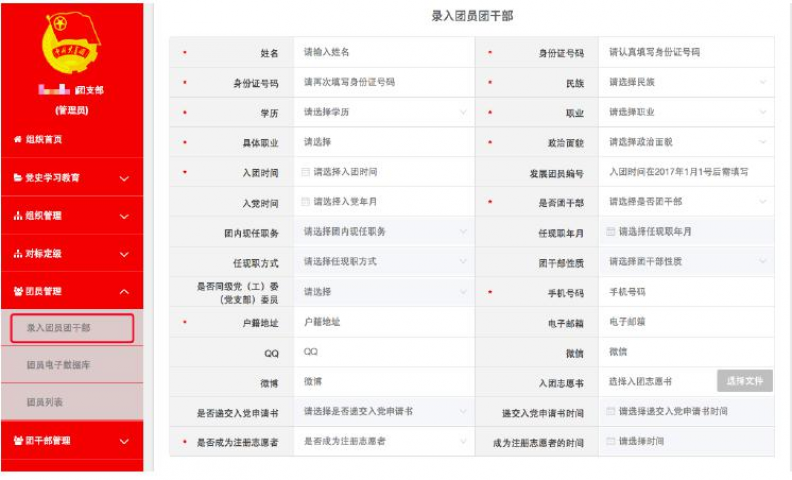The image size is (792, 480).
Task: Click the hierarchy icon beside 组织管理
Action: click(x=17, y=216)
